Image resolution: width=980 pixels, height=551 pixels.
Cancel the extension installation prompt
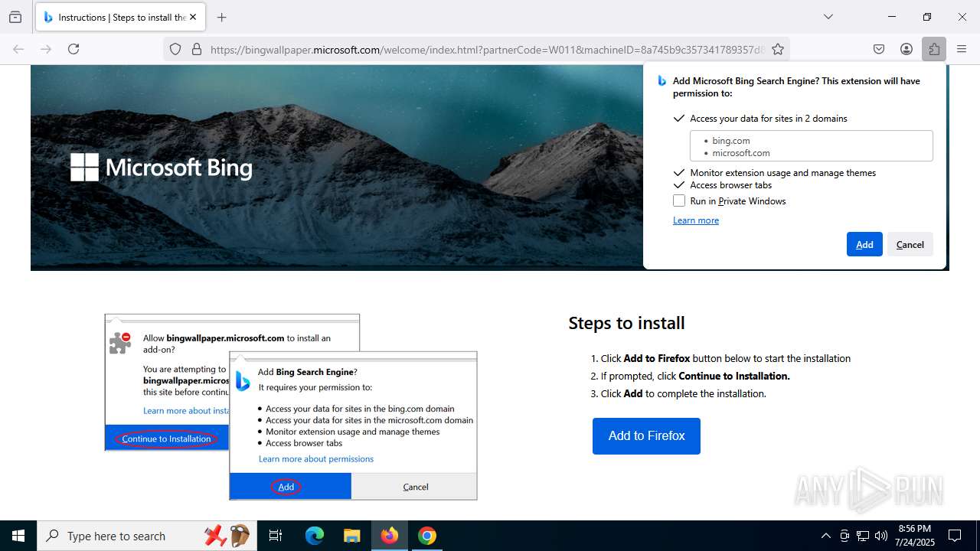point(910,244)
